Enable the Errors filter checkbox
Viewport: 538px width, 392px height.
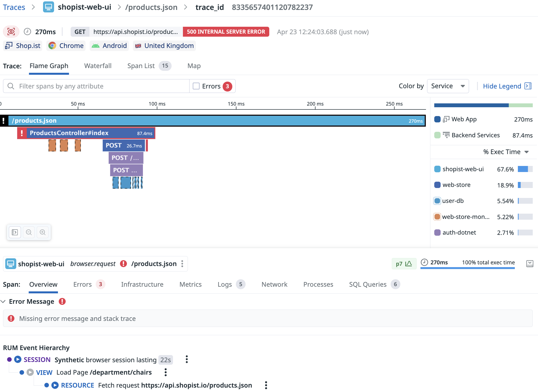(196, 86)
